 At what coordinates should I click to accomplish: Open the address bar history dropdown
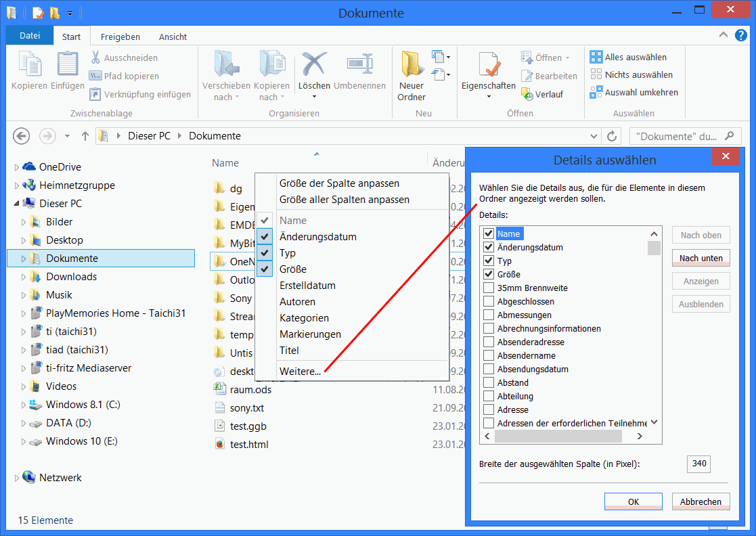[x=594, y=136]
